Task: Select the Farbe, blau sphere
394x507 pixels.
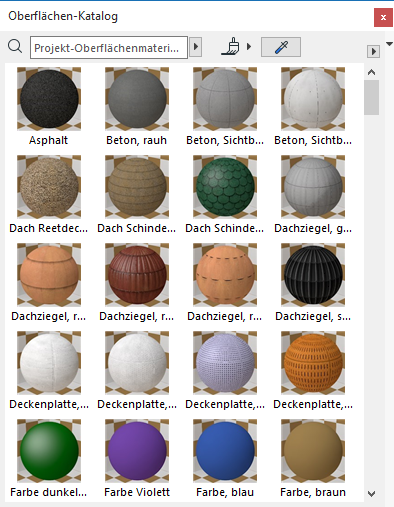Action: click(225, 451)
